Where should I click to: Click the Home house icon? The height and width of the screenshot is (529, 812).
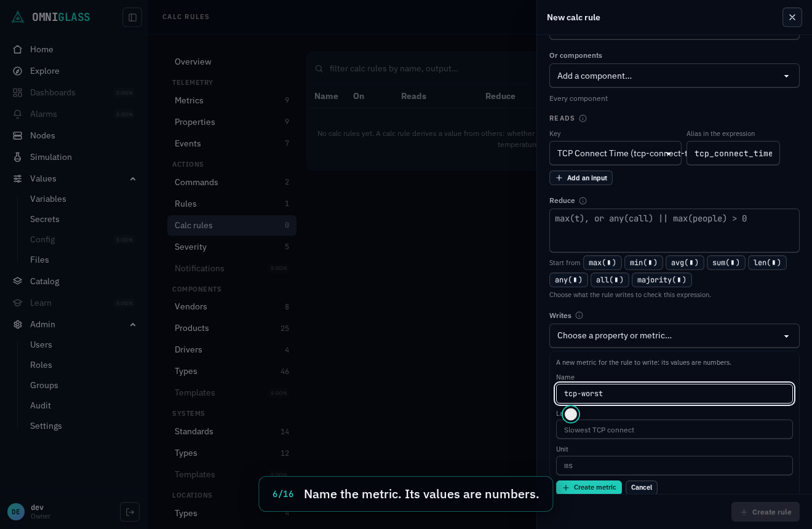tap(18, 49)
